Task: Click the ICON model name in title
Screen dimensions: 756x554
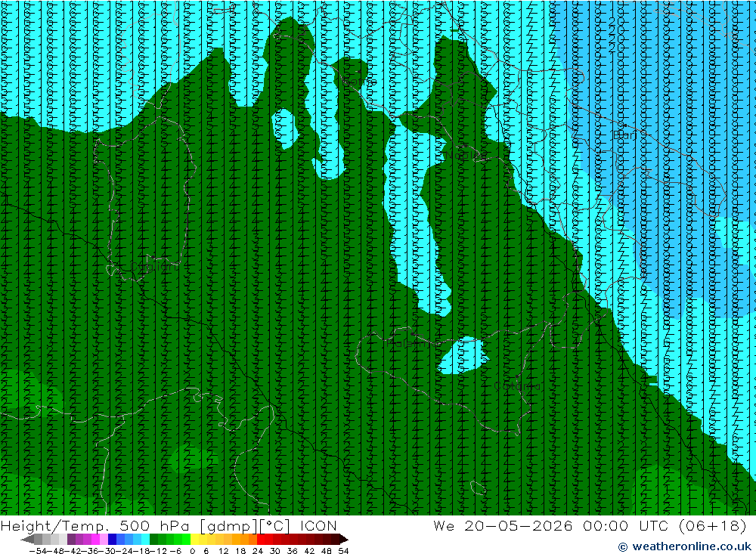Action: (318, 525)
